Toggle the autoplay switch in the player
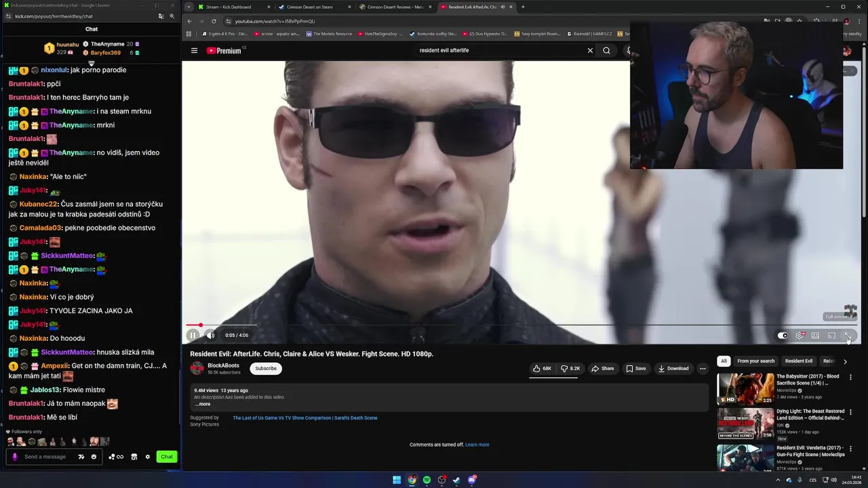 point(783,335)
